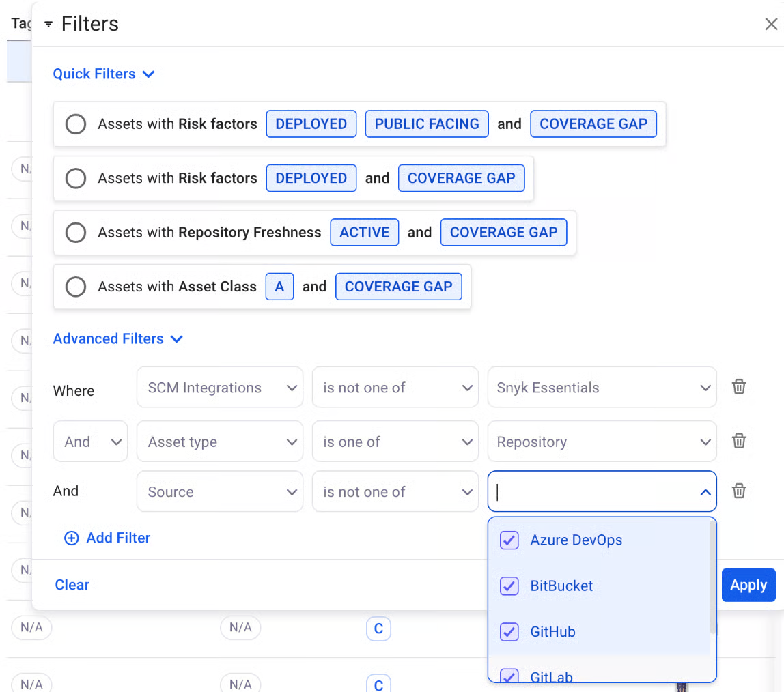Click the plus icon beside Add Filter
784x692 pixels.
coord(71,538)
